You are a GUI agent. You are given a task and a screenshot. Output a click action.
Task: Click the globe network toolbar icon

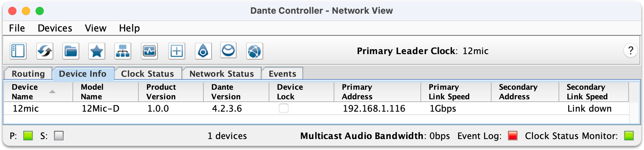click(x=255, y=51)
